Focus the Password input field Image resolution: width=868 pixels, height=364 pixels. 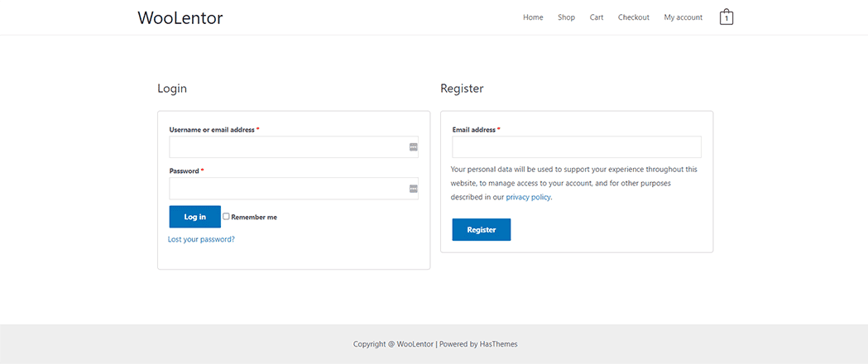(294, 189)
